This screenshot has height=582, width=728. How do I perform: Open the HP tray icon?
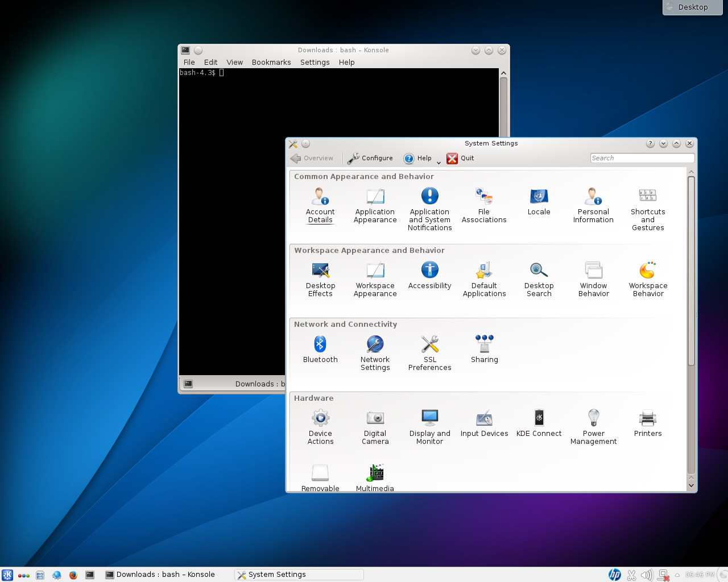[615, 575]
